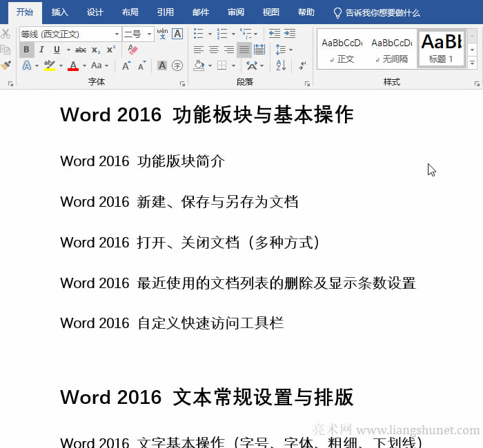Click the 告诉我你想要做什么 search box
Screen dimensions: 483x448
click(385, 12)
